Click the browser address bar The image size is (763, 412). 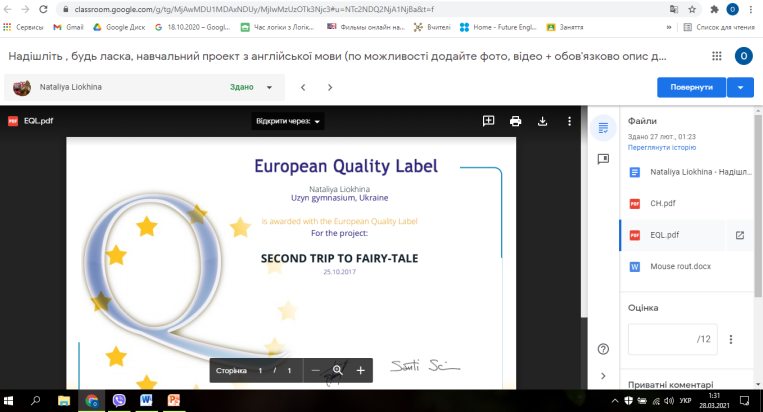tap(360, 9)
